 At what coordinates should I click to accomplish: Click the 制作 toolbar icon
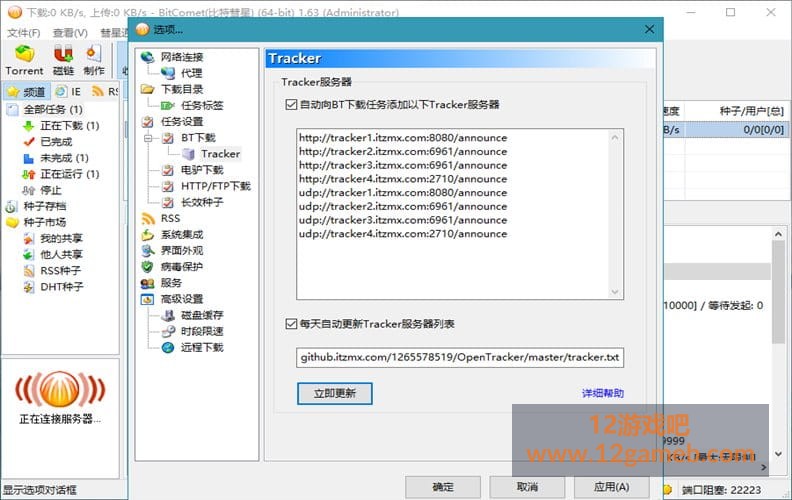click(x=93, y=54)
